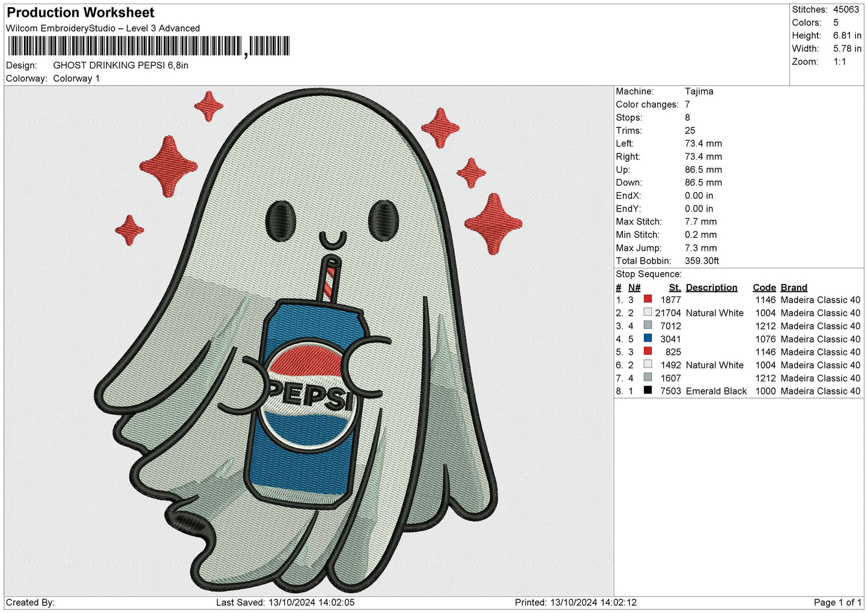Click 'Natural White' in stop row 2

tap(715, 313)
